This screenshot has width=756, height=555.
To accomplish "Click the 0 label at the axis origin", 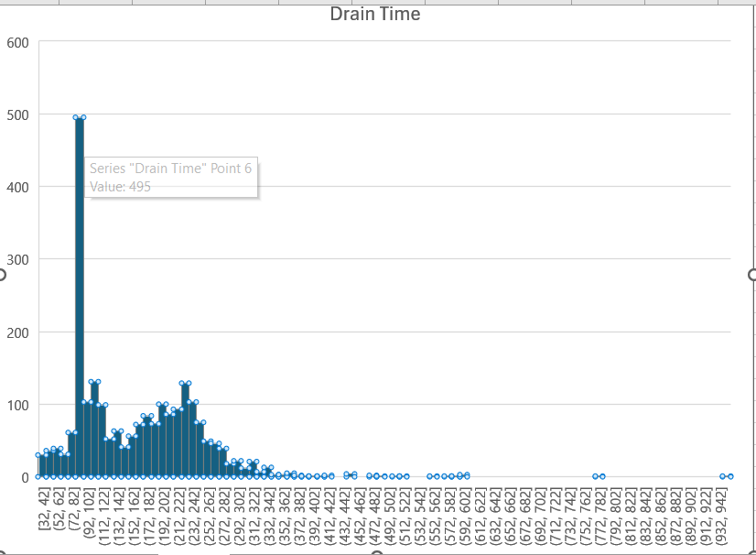I will pyautogui.click(x=25, y=478).
